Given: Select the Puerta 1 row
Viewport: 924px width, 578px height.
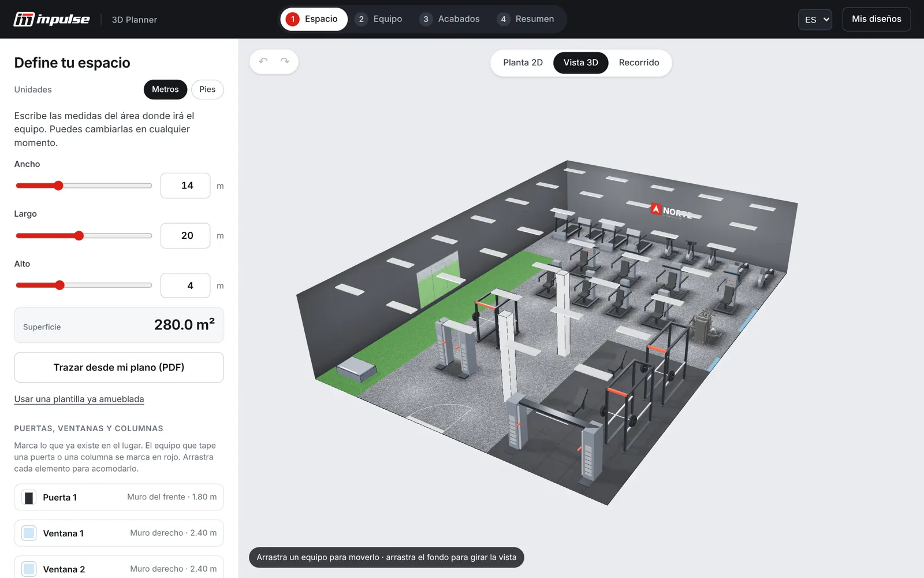Looking at the screenshot, I should click(119, 497).
